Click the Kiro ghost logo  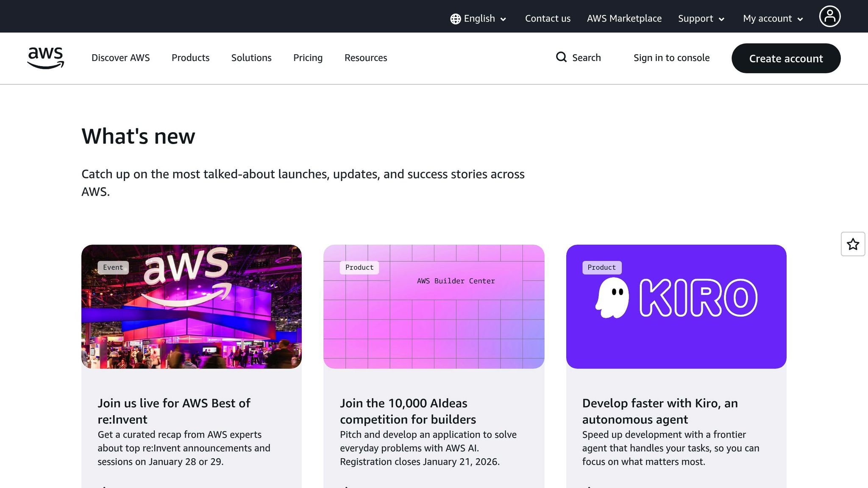click(x=612, y=298)
